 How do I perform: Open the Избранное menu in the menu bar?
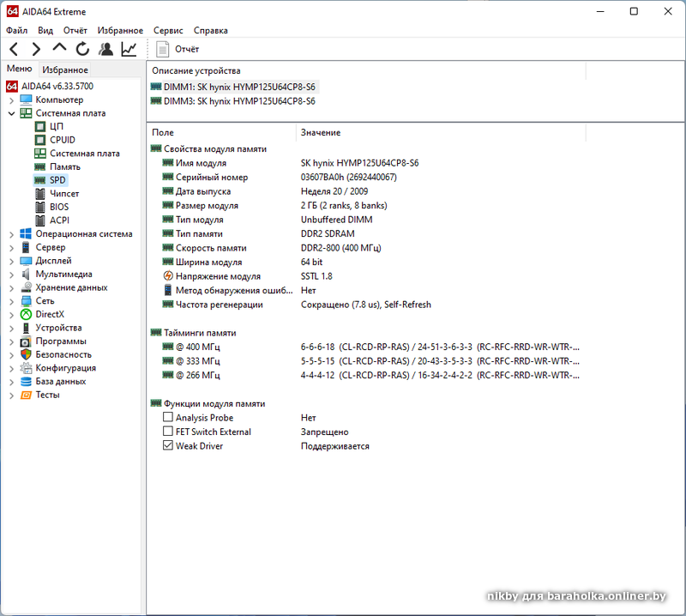pyautogui.click(x=120, y=30)
